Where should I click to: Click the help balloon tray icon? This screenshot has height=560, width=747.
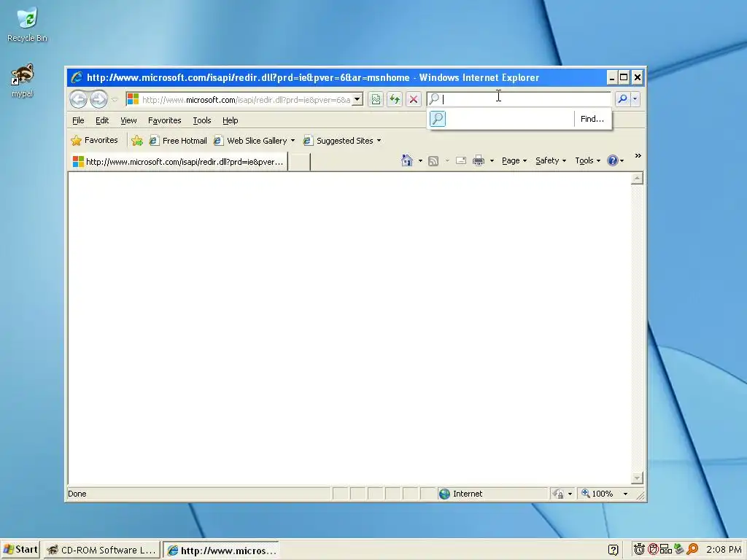613,550
